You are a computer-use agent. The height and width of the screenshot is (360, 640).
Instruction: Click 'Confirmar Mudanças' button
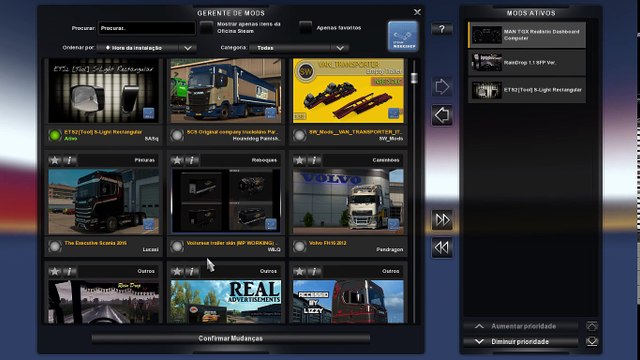pyautogui.click(x=231, y=338)
